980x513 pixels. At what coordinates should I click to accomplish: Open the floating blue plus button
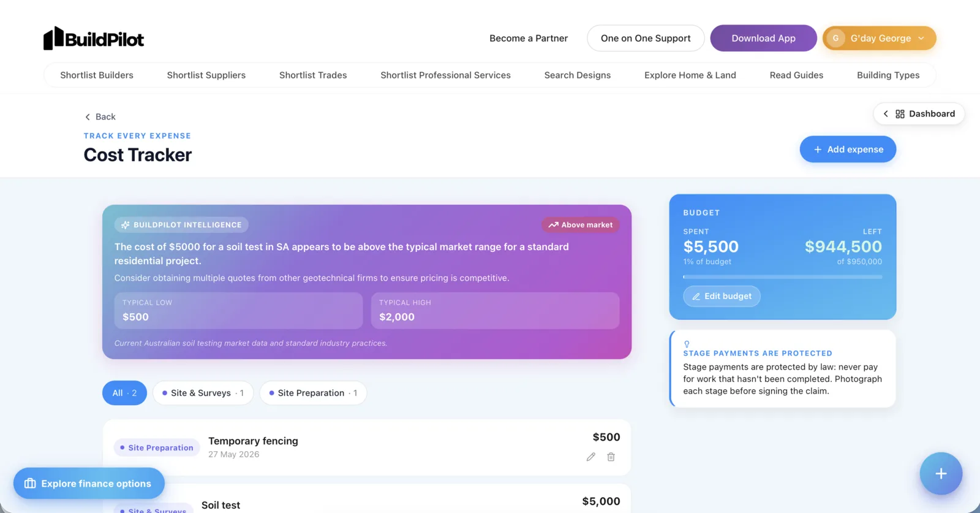[x=941, y=473]
